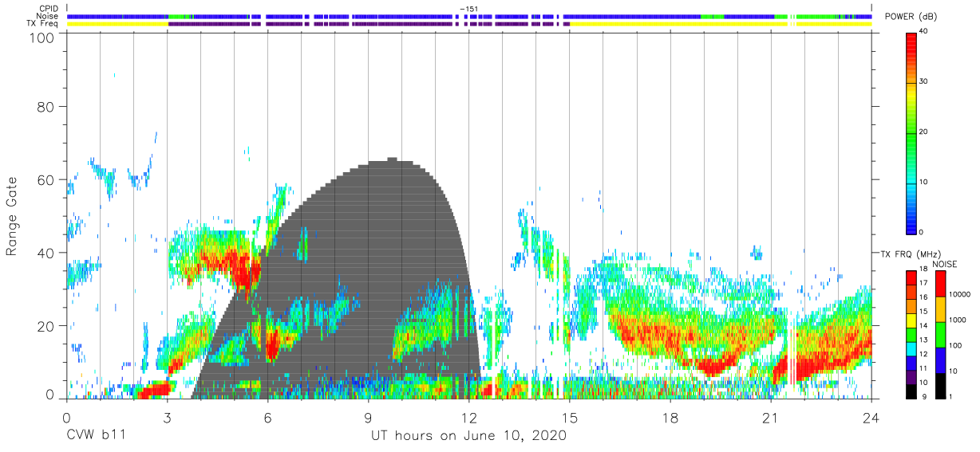Viewport: 980px width, 452px height.
Task: Click the 10000 label on the NOISE scale
Action: click(x=960, y=294)
